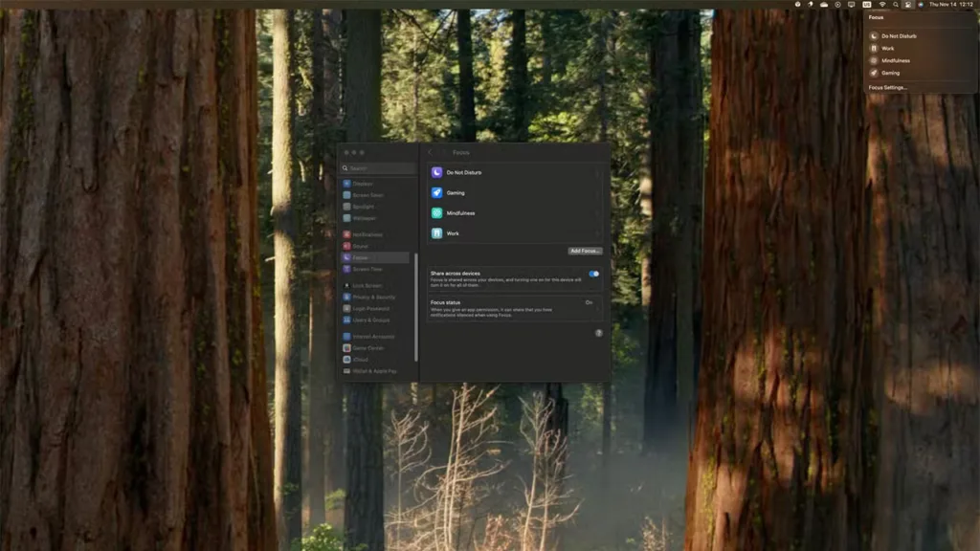Open the US input source menu
The image size is (980, 551).
point(866,5)
